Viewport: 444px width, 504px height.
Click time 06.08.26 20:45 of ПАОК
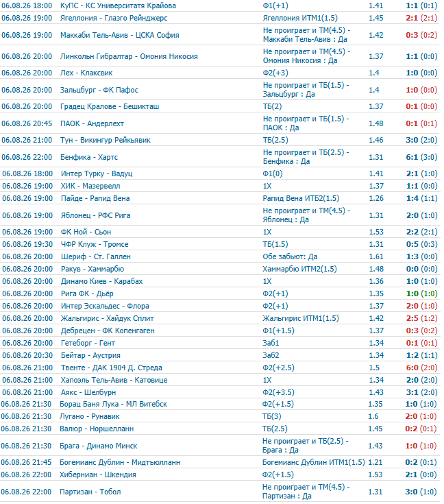tap(27, 123)
